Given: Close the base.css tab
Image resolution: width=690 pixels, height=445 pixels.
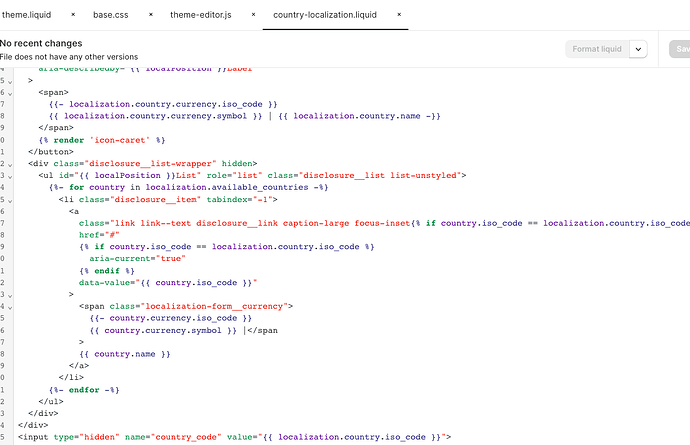Looking at the screenshot, I should pyautogui.click(x=150, y=17).
